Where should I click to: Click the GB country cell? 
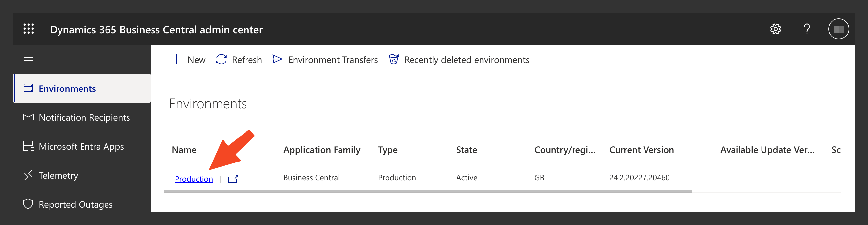tap(539, 177)
